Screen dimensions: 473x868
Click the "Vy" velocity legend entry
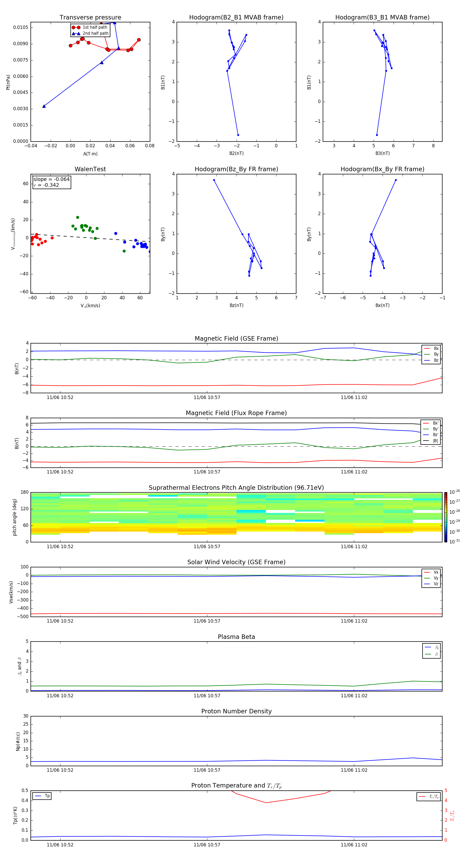pos(431,578)
